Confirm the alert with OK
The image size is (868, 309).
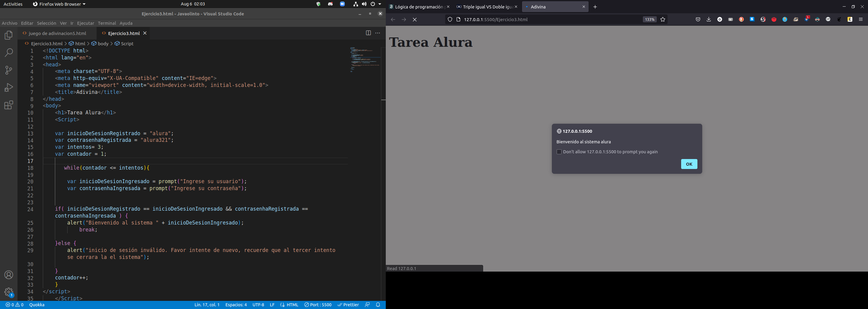pyautogui.click(x=689, y=164)
